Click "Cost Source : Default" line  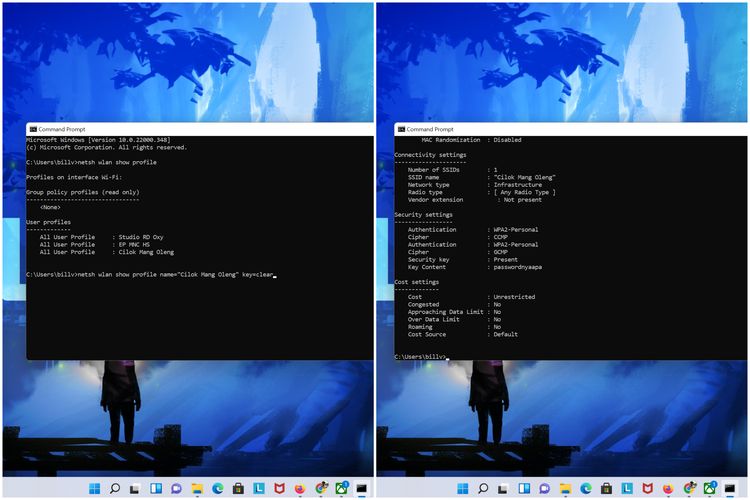click(x=463, y=334)
